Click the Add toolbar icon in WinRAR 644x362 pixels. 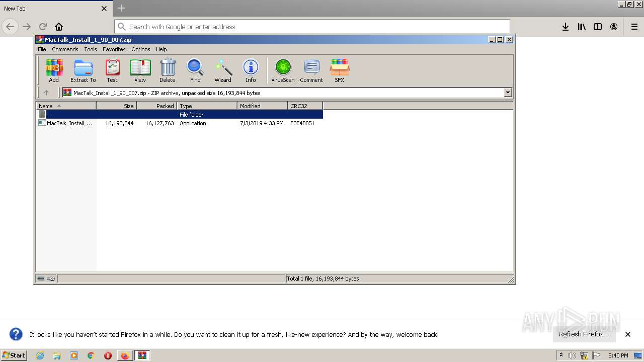[x=54, y=70]
